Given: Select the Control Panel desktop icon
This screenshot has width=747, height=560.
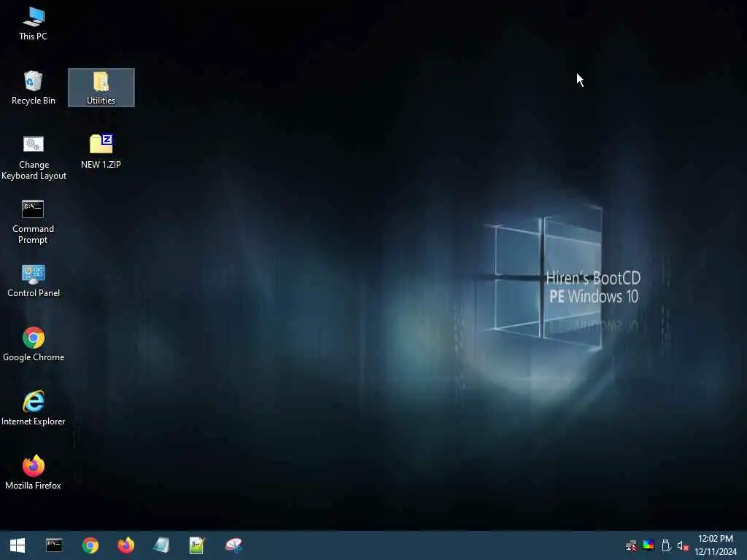Looking at the screenshot, I should 34,281.
